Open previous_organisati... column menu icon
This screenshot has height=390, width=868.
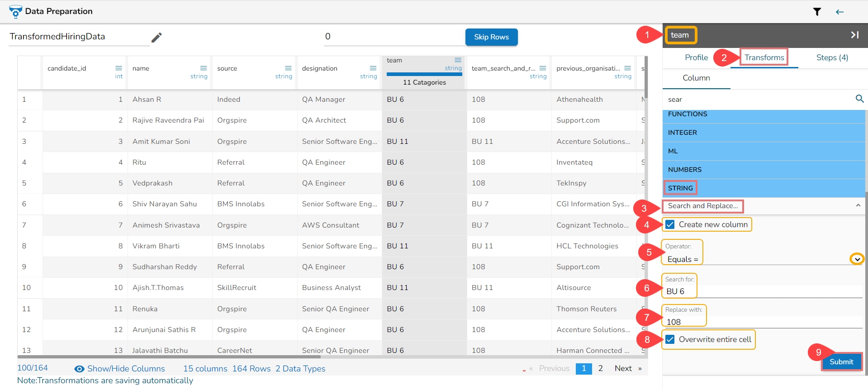tap(627, 68)
